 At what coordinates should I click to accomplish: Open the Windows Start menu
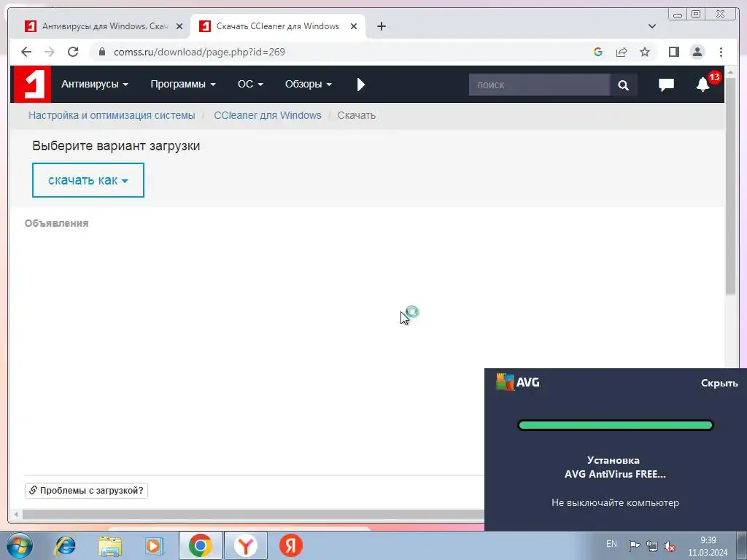pos(19,545)
